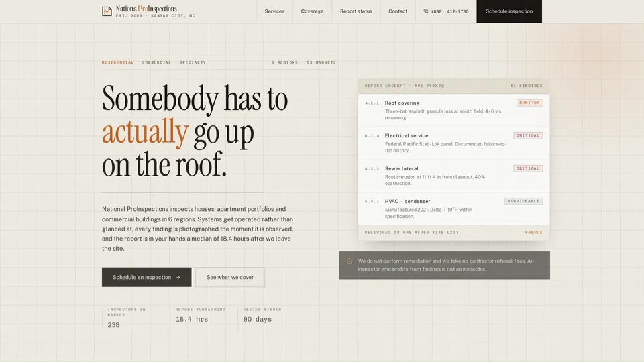Click the Three-tab asphalt description text

pos(443,115)
